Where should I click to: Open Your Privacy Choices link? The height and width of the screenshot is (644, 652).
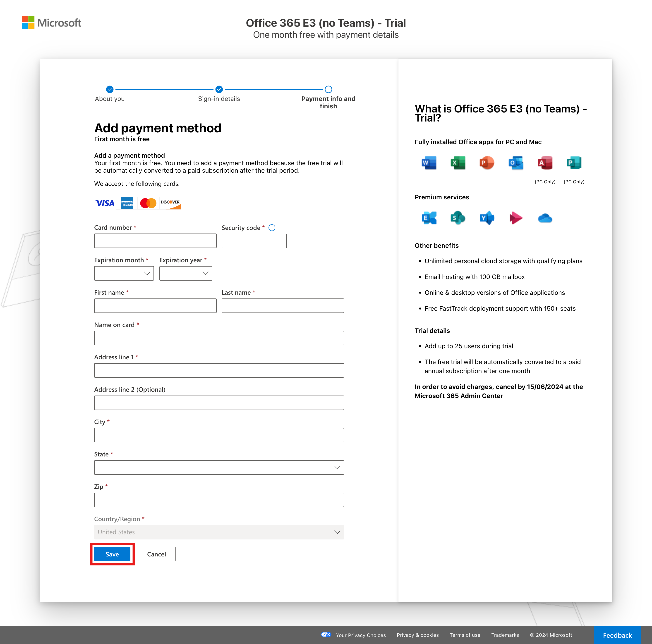361,635
